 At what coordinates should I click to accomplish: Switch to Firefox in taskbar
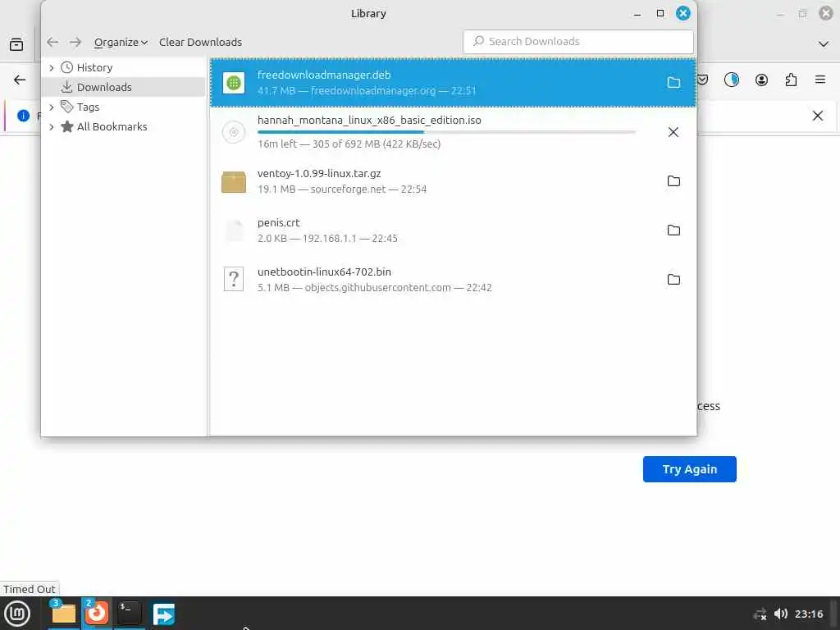coord(97,614)
